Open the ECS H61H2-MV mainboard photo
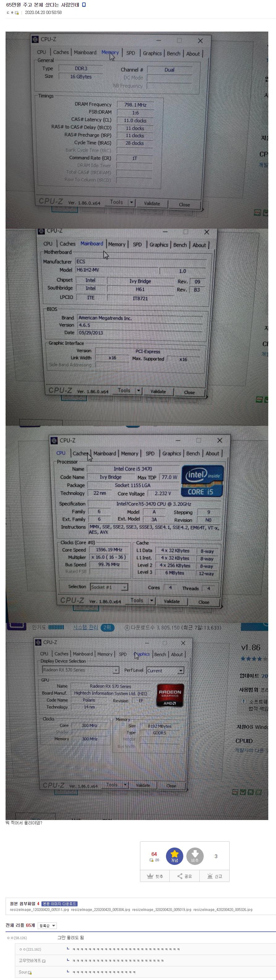The width and height of the screenshot is (276, 980). click(x=137, y=327)
